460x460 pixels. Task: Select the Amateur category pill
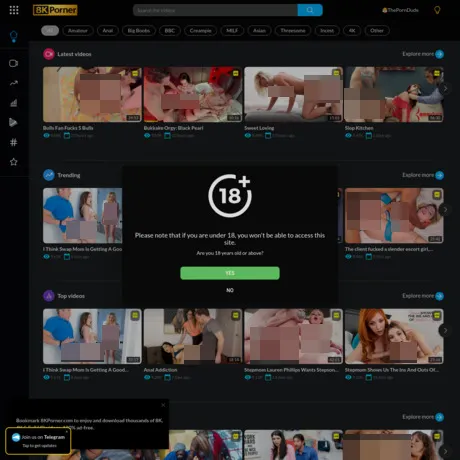(x=78, y=31)
